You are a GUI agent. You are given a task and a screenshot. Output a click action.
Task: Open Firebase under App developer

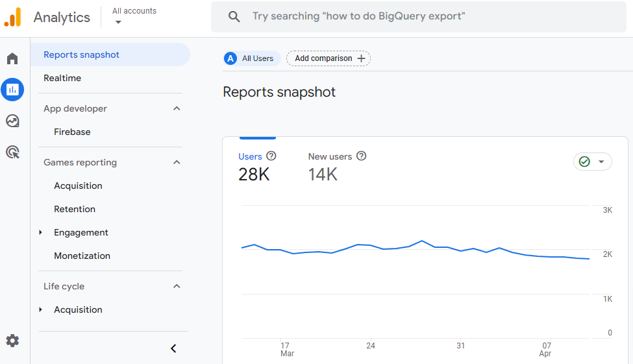[72, 132]
